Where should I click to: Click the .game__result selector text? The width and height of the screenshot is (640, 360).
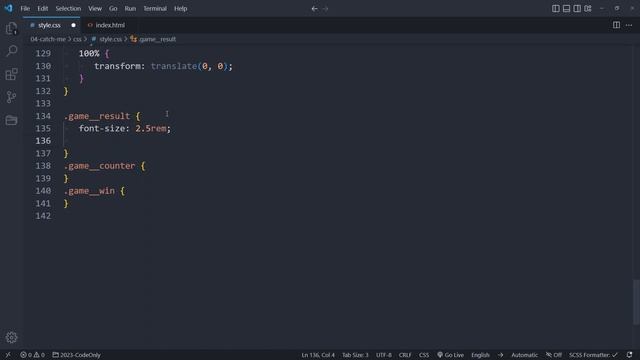pos(97,116)
